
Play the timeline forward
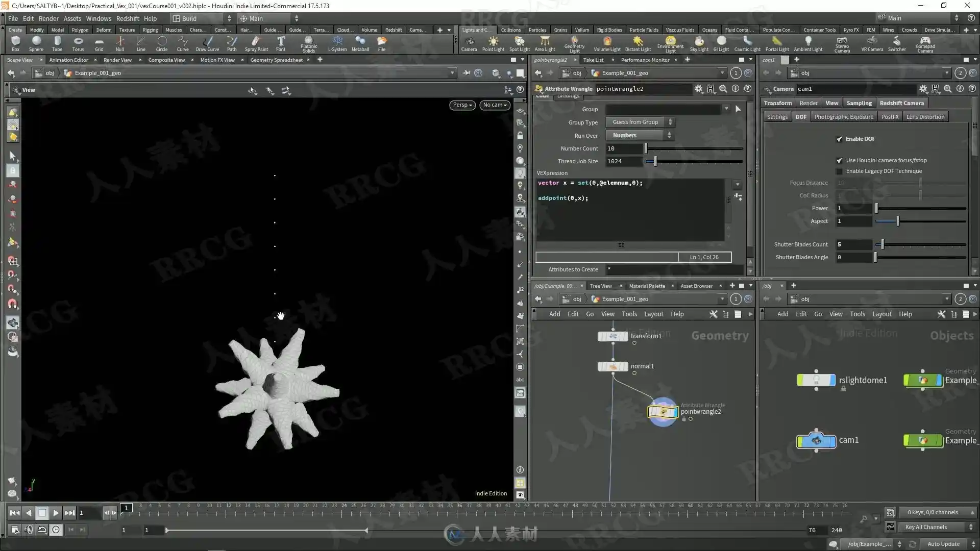[56, 513]
